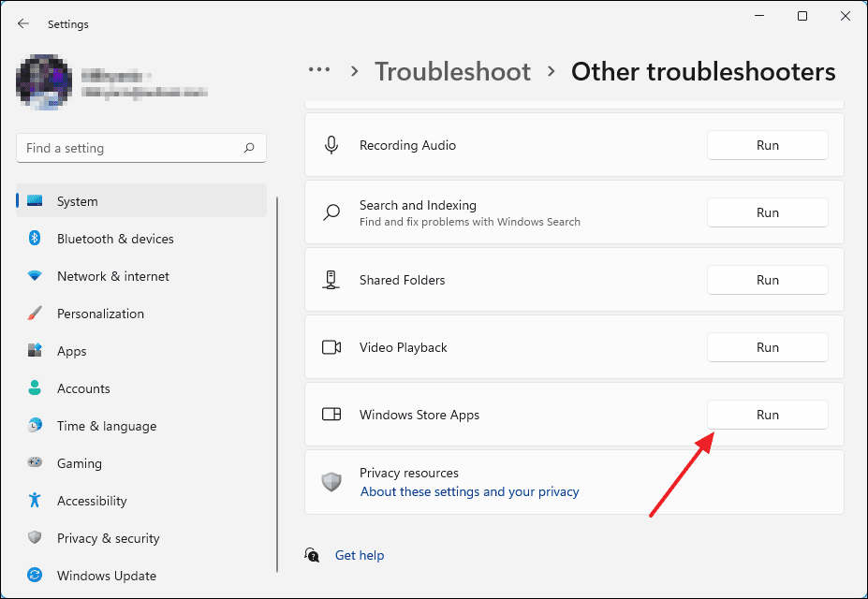Image resolution: width=868 pixels, height=599 pixels.
Task: Expand the breadcrumb ellipsis menu
Action: click(319, 70)
